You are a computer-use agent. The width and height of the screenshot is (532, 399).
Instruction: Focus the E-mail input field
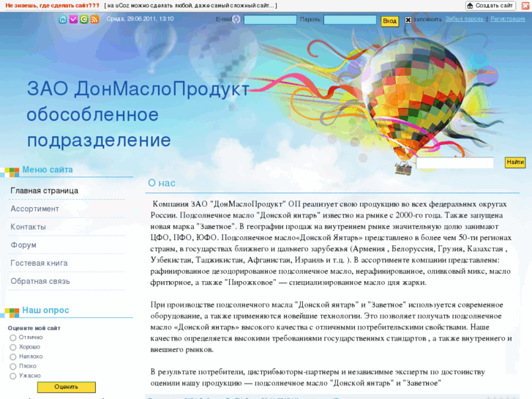270,20
